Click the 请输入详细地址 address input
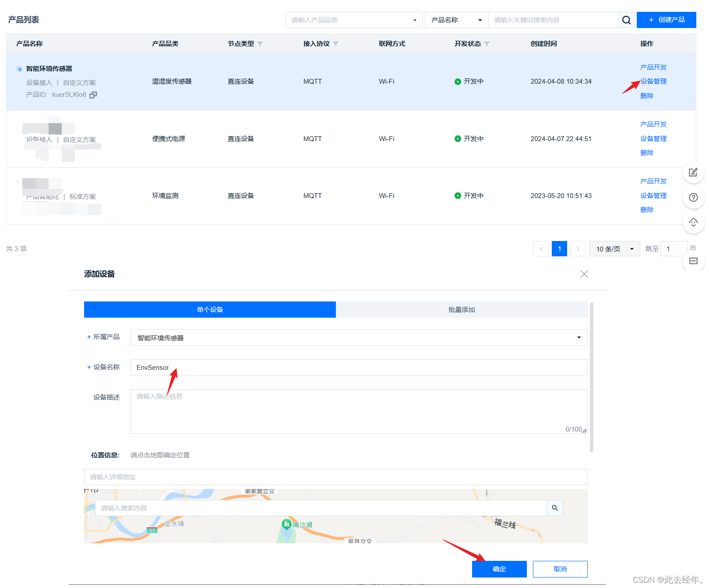Viewport: 709px width, 588px height. 335,477
